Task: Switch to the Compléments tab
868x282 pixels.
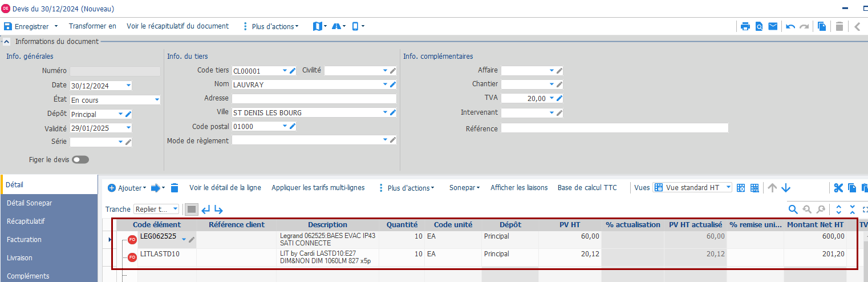Action: click(49, 275)
